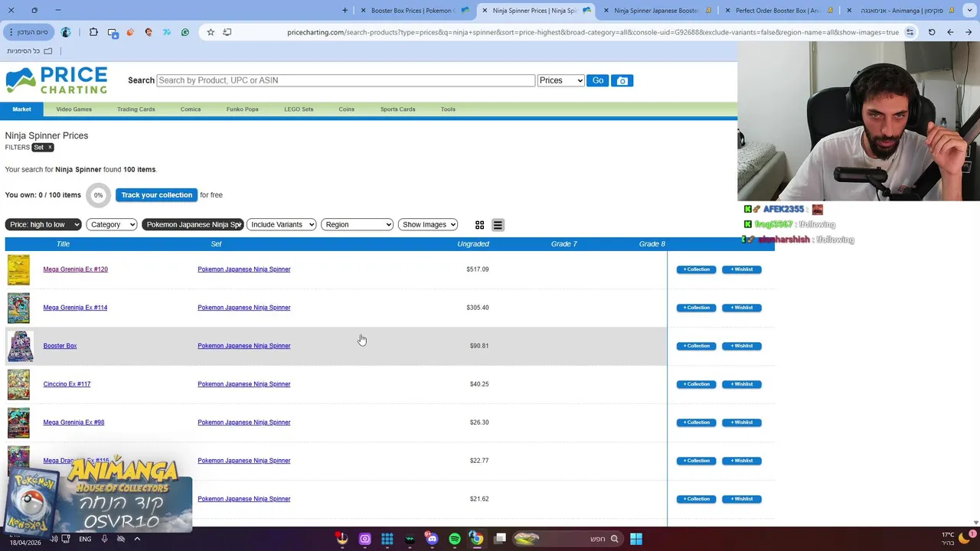The image size is (980, 551).
Task: Click the PriceCharting logo
Action: pyautogui.click(x=57, y=80)
